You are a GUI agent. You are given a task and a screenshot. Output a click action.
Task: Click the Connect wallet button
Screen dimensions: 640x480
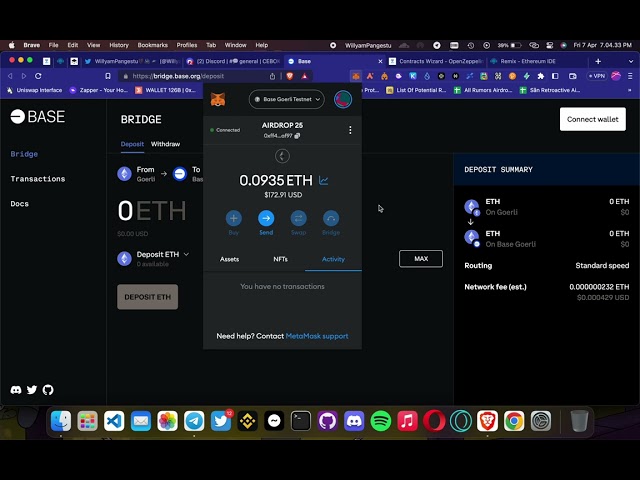coord(593,119)
